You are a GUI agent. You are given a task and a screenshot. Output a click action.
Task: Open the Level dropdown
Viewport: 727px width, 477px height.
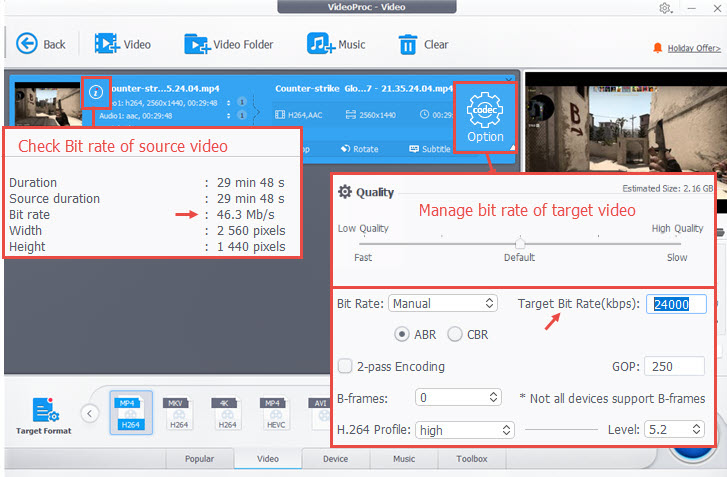pyautogui.click(x=674, y=430)
